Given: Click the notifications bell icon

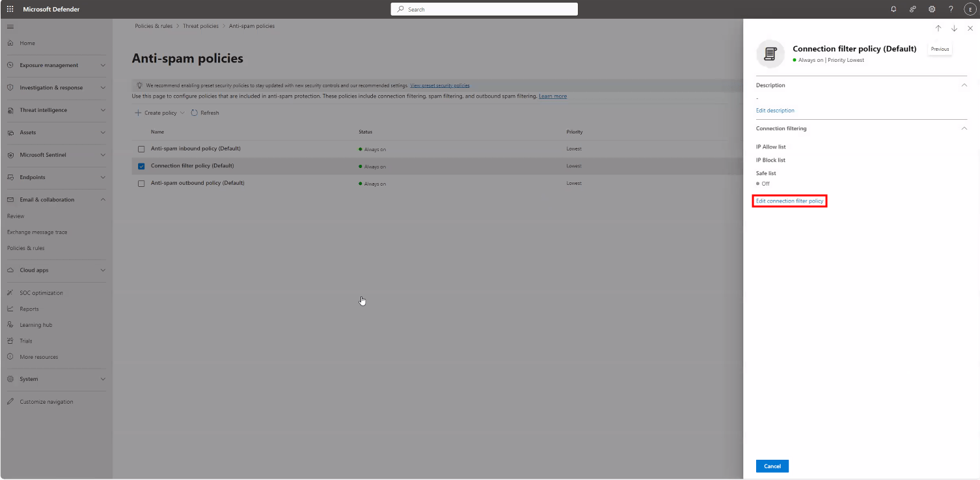Looking at the screenshot, I should tap(893, 9).
